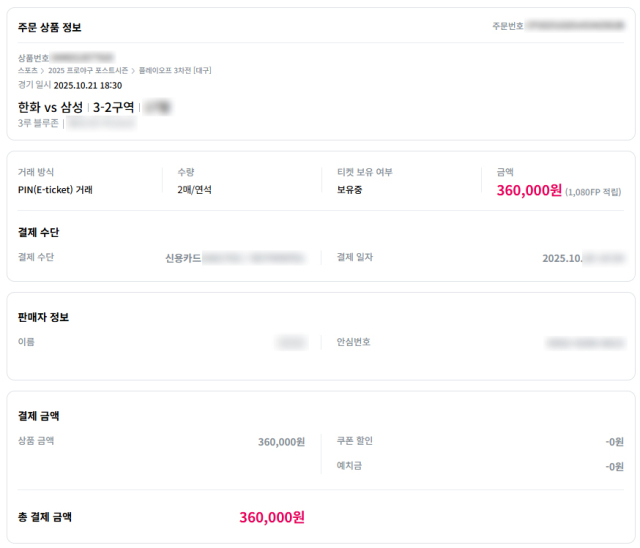Select the "플레이오프 3차전 [대구]" breadcrumb
The image size is (640, 548).
[175, 71]
